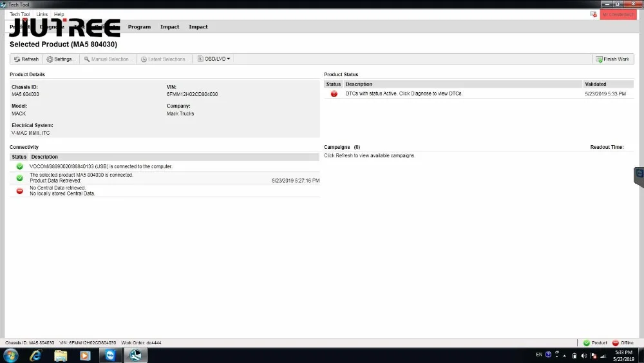Click the red Offline status bar icon

(x=615, y=343)
